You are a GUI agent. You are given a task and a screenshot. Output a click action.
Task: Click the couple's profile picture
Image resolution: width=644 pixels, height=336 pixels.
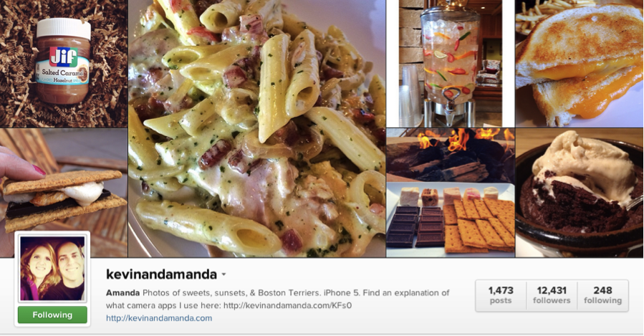coord(52,268)
